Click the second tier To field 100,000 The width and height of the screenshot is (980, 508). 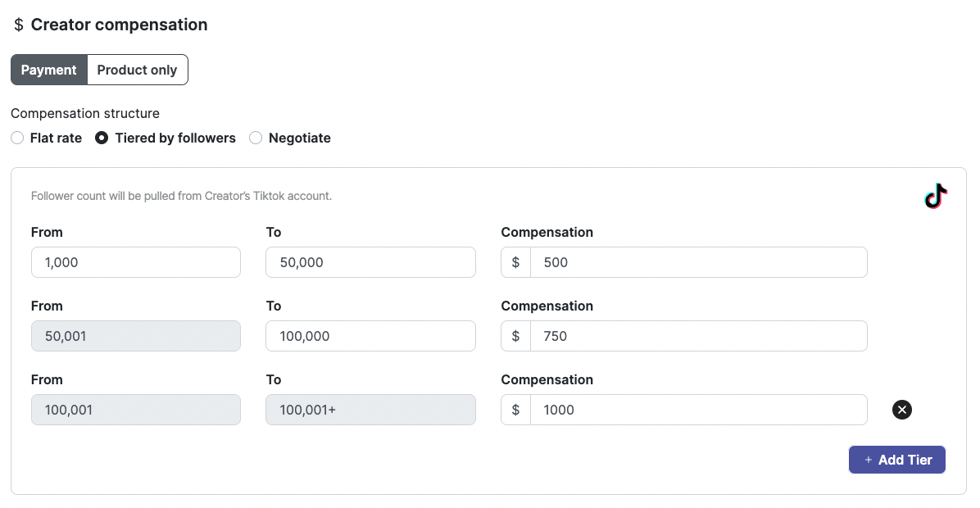(x=370, y=336)
